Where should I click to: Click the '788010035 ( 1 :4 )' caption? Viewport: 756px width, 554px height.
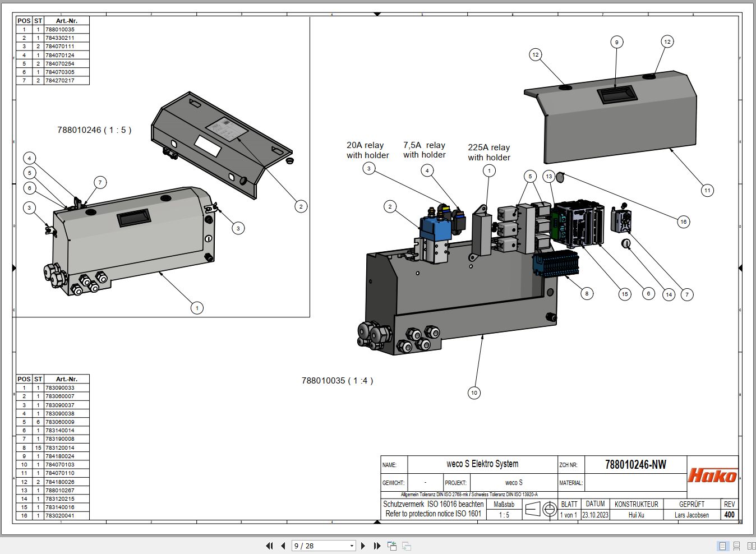click(337, 381)
